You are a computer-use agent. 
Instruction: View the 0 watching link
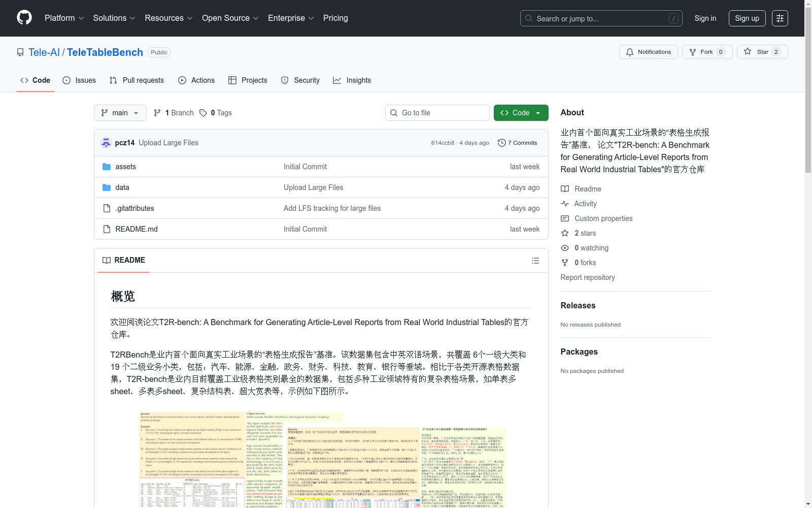point(585,248)
